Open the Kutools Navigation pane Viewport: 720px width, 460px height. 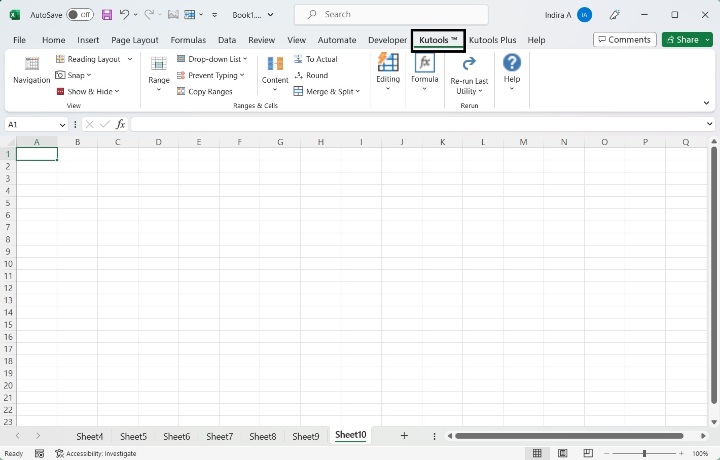(x=31, y=69)
